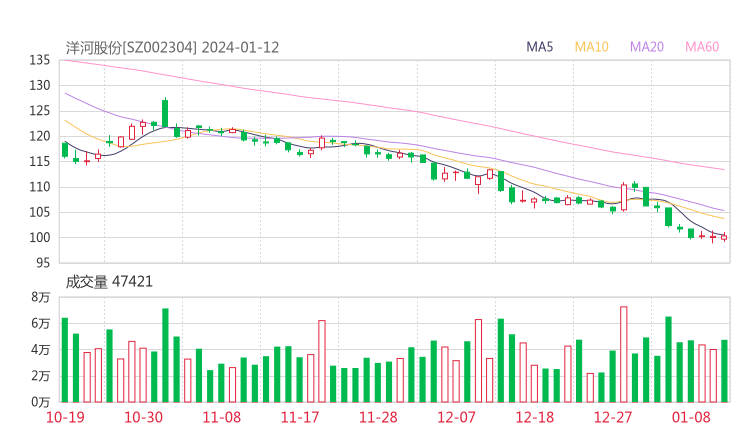Click the 11-08 date axis label

(x=222, y=417)
